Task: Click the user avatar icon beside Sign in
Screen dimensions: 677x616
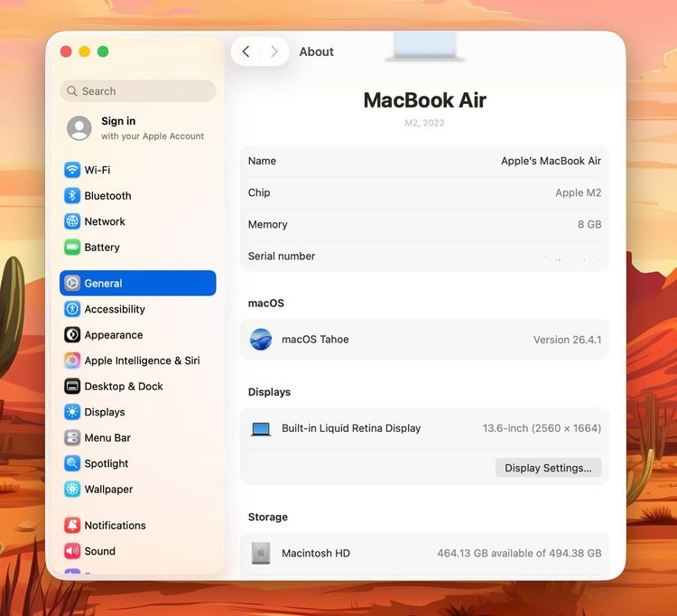Action: point(79,128)
